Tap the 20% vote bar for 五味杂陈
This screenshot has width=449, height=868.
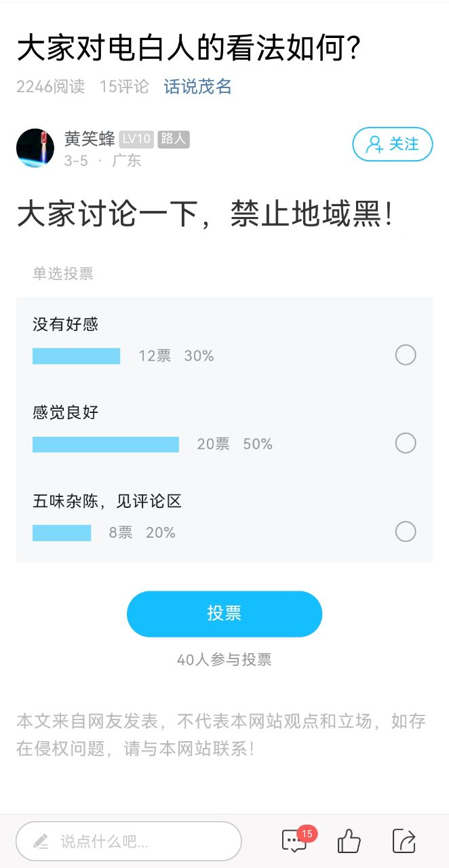pos(62,533)
